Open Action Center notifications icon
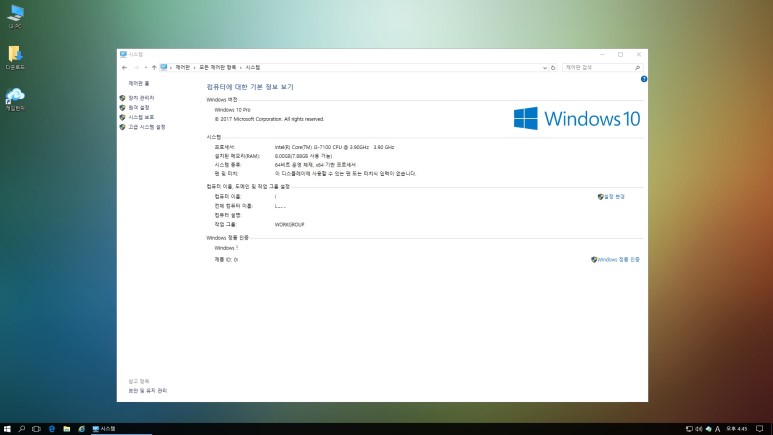The height and width of the screenshot is (435, 773). 760,429
